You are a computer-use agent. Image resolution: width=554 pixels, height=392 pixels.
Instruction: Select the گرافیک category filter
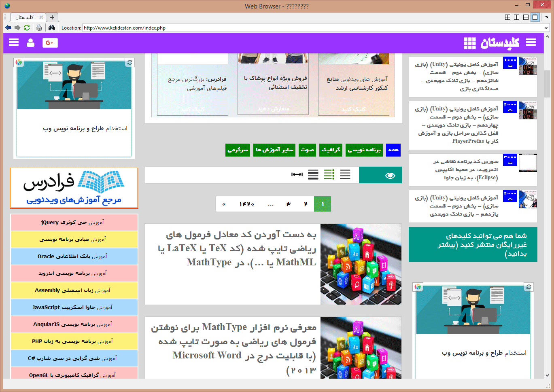click(331, 150)
